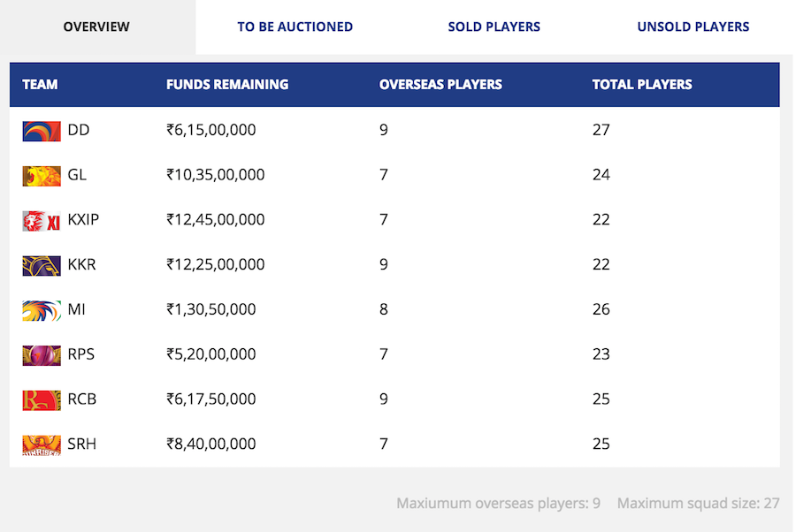Click the KXIP team logo icon
796x532 pixels.
tap(42, 221)
